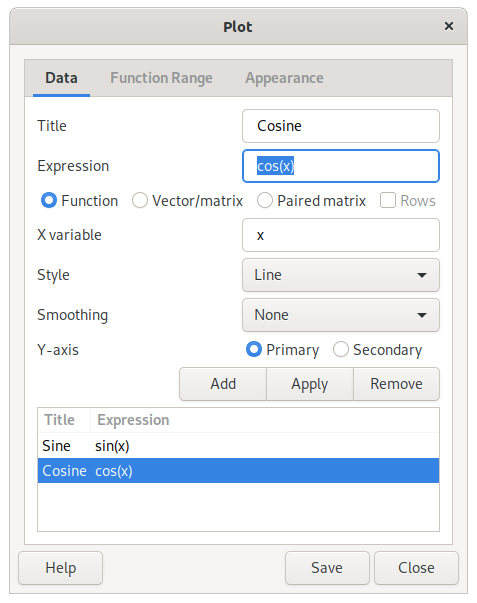Save the plot with the Save button
The height and width of the screenshot is (603, 477).
(327, 568)
